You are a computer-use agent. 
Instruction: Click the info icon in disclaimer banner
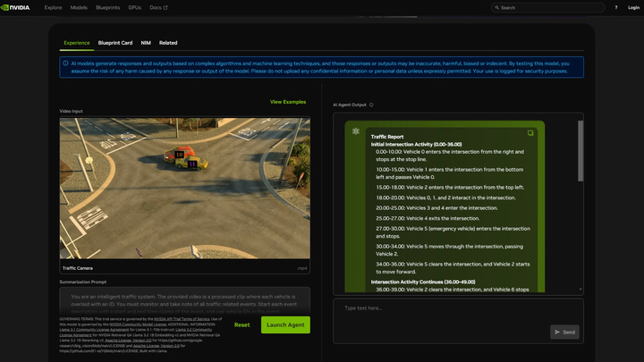tap(65, 63)
